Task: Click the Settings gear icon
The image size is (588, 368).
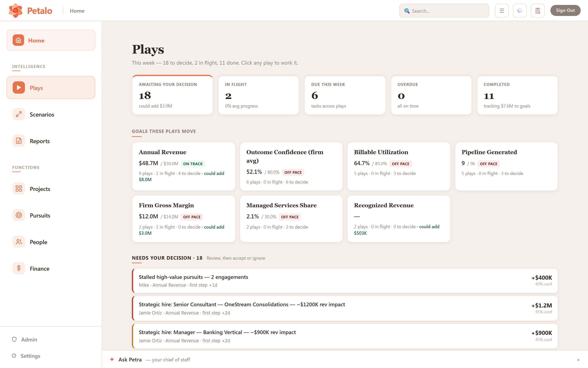Action: tap(14, 356)
